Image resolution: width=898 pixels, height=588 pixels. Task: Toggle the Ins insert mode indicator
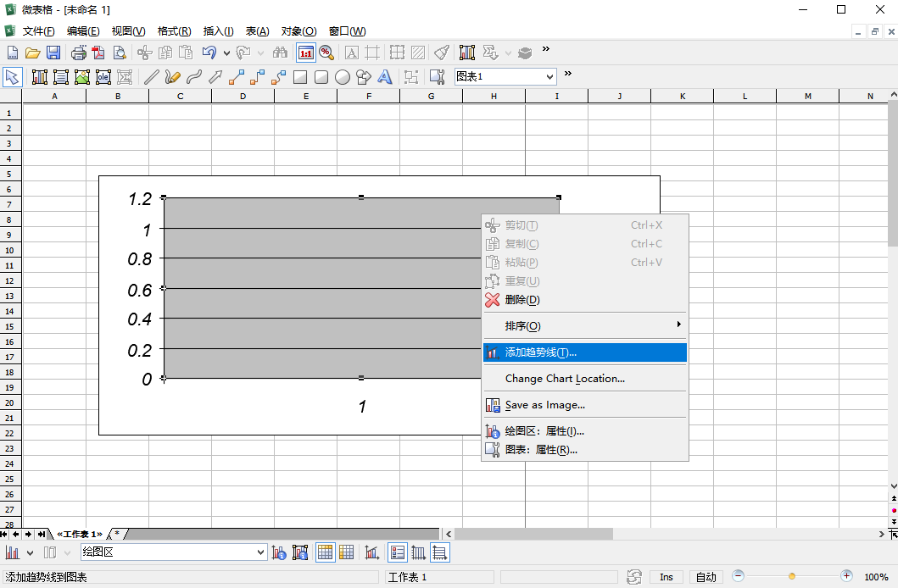tap(667, 577)
